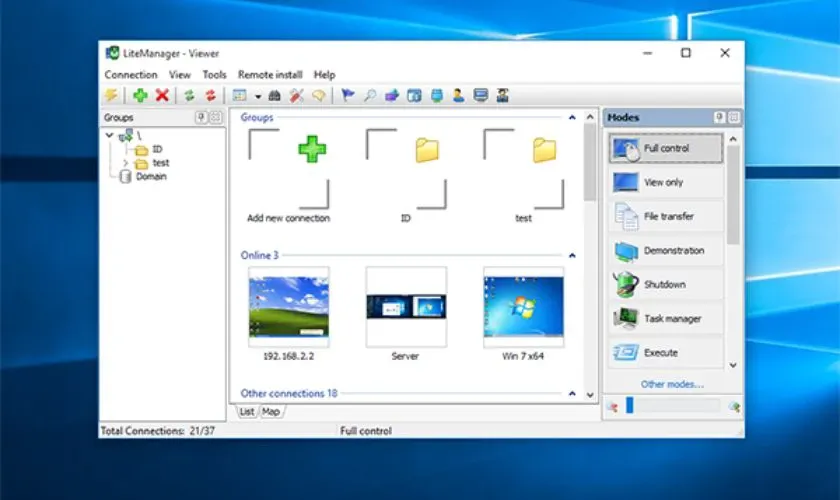This screenshot has height=500, width=840.
Task: Click the magnifying glass toolbar icon
Action: tap(370, 96)
